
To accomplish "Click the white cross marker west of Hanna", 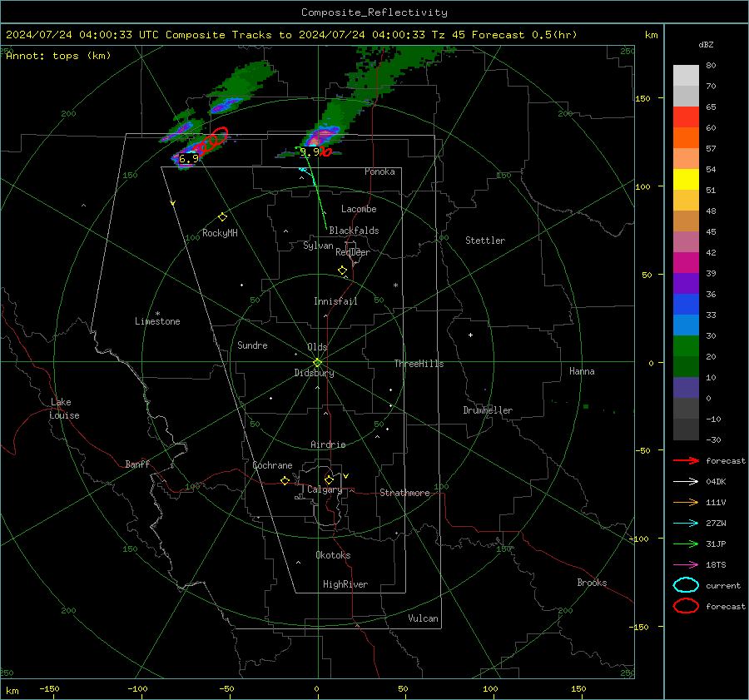I will coord(470,335).
